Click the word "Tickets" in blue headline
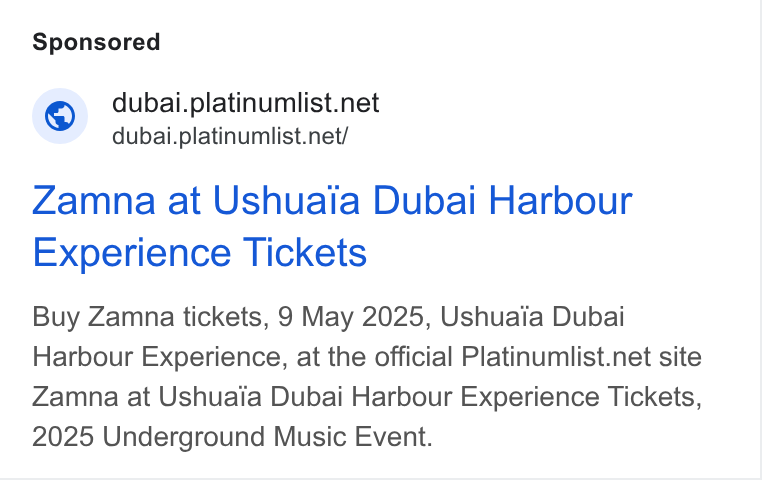 point(305,253)
